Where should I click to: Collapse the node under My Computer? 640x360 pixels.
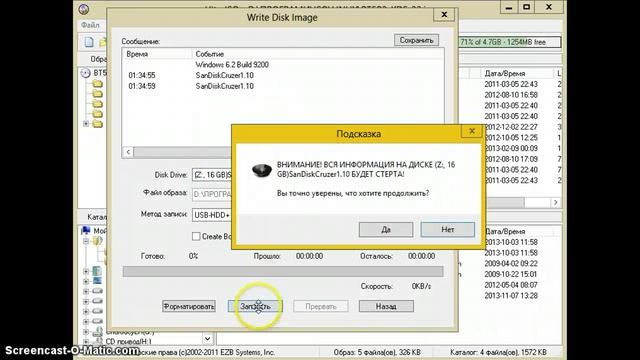(86, 241)
